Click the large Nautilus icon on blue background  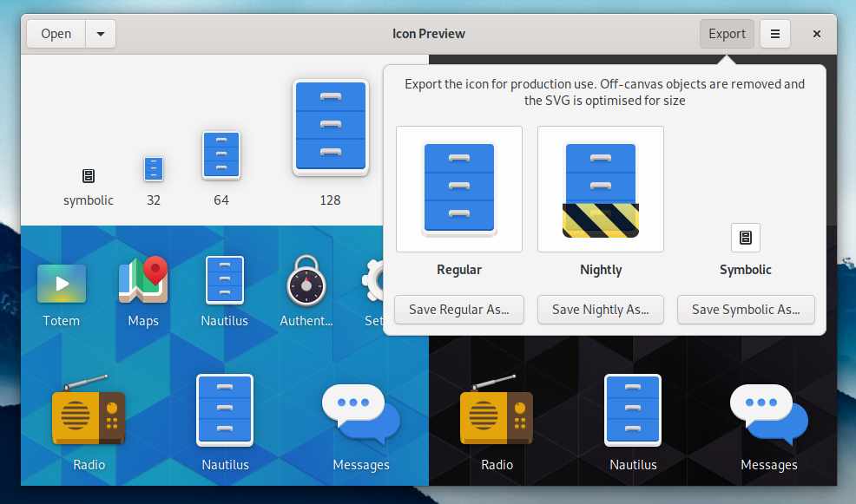point(225,410)
